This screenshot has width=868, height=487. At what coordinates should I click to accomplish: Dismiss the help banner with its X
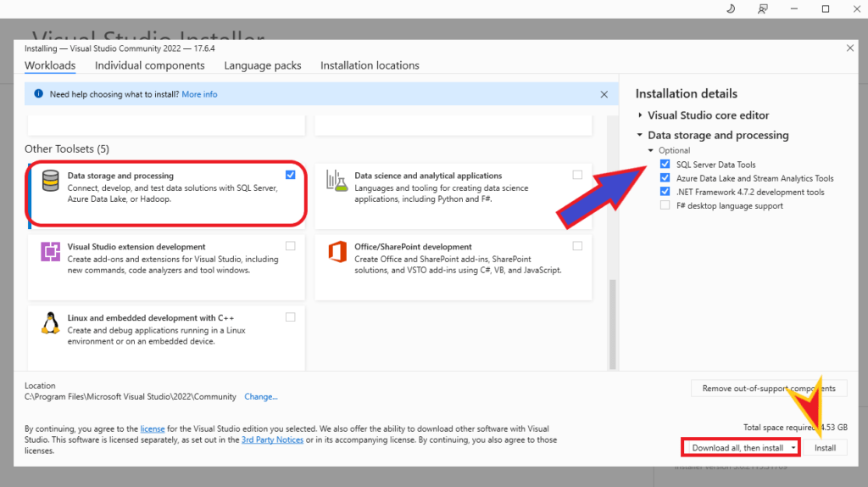coord(604,95)
